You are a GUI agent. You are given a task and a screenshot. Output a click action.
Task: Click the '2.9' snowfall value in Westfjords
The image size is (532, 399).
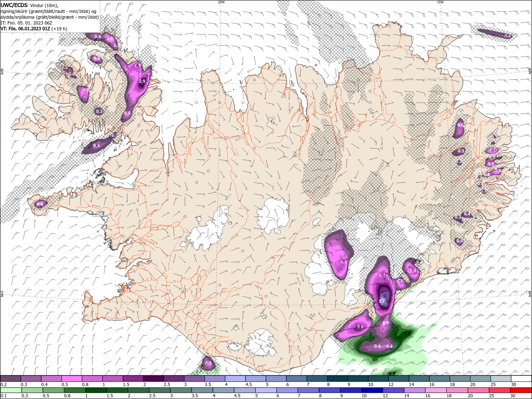[142, 81]
